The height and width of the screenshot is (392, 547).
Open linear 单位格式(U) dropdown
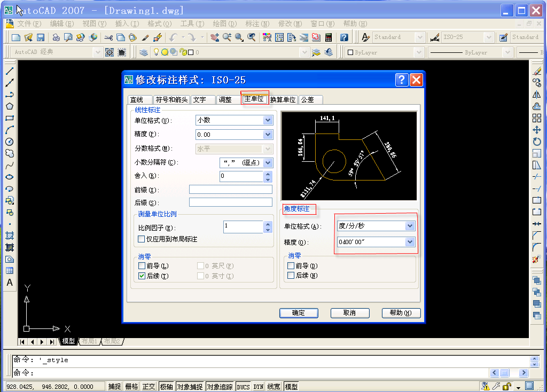[x=268, y=120]
